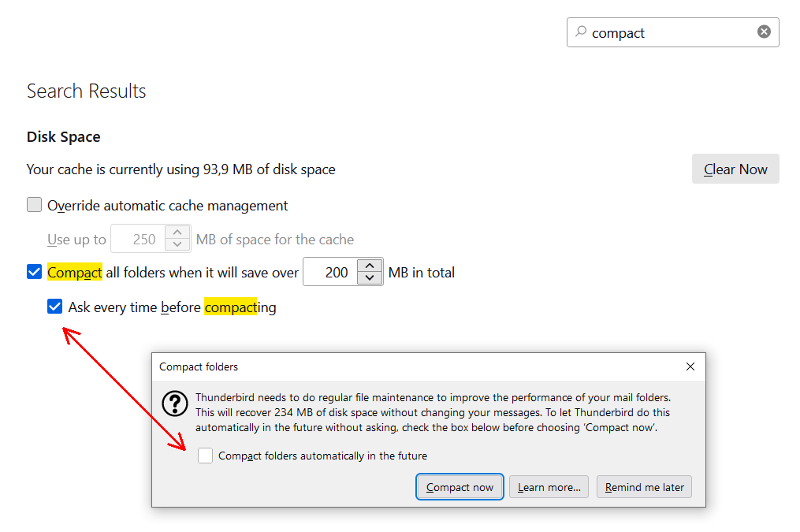Click the magnifier icon in the search box
The height and width of the screenshot is (532, 800).
(581, 32)
